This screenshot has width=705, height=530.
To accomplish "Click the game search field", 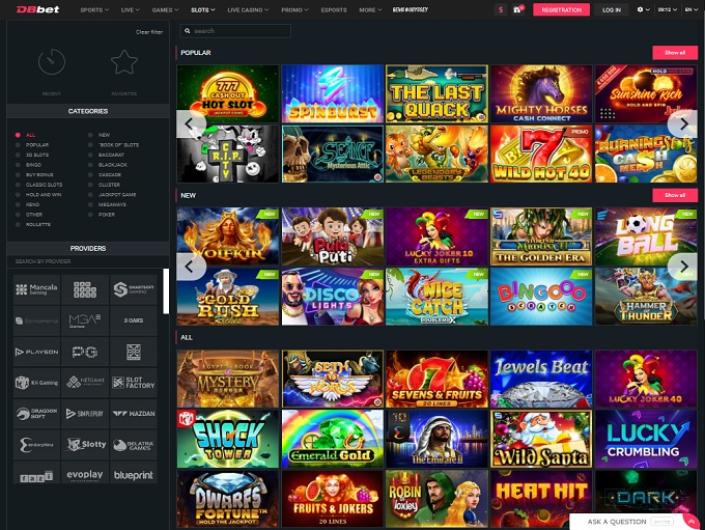I will [x=235, y=31].
